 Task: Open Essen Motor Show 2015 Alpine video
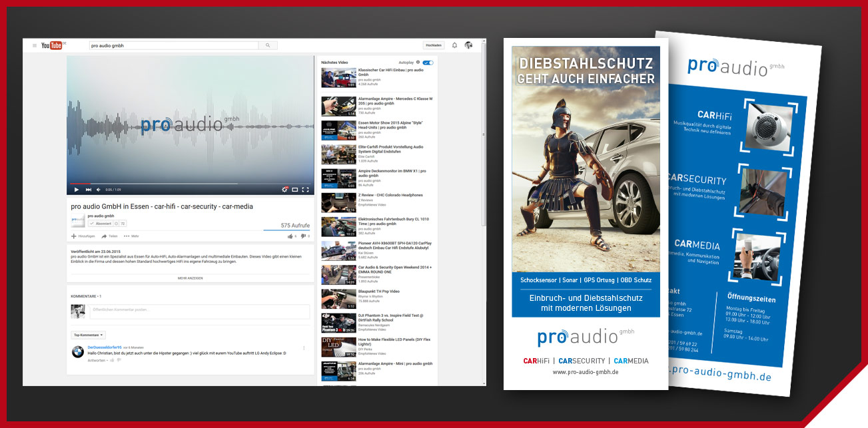(376, 130)
